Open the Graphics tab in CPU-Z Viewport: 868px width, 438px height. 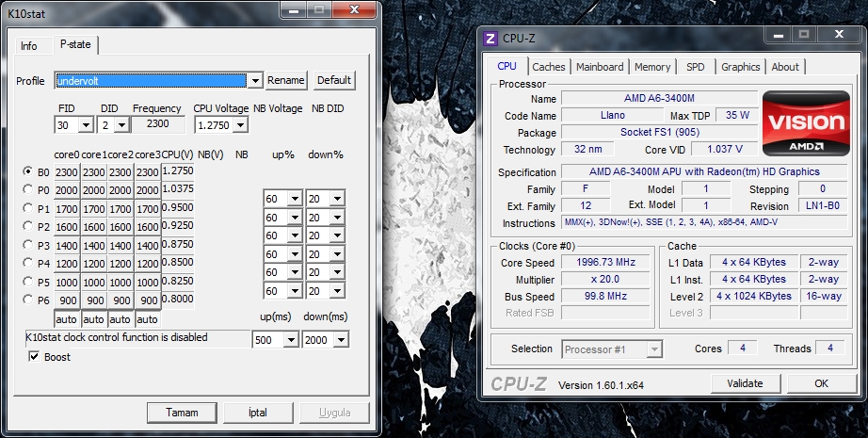point(740,67)
